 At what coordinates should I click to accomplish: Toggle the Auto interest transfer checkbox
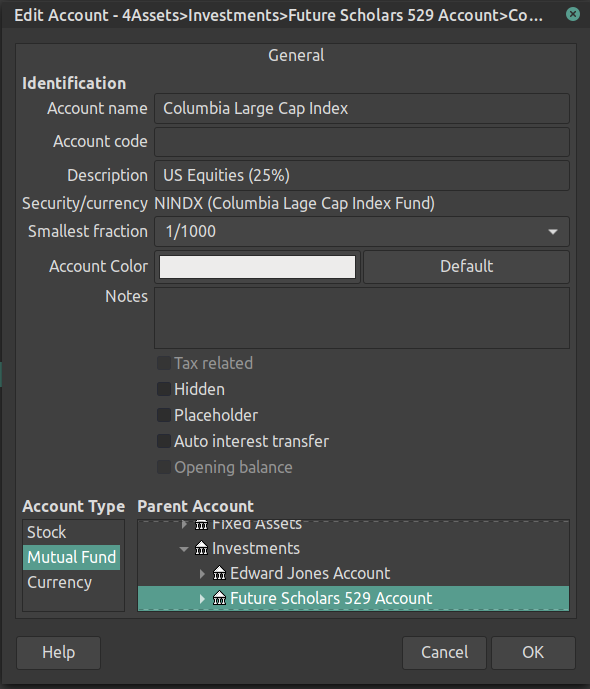[164, 441]
